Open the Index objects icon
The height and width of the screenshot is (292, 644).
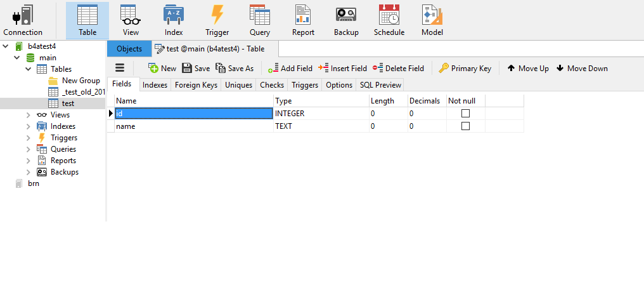click(174, 20)
